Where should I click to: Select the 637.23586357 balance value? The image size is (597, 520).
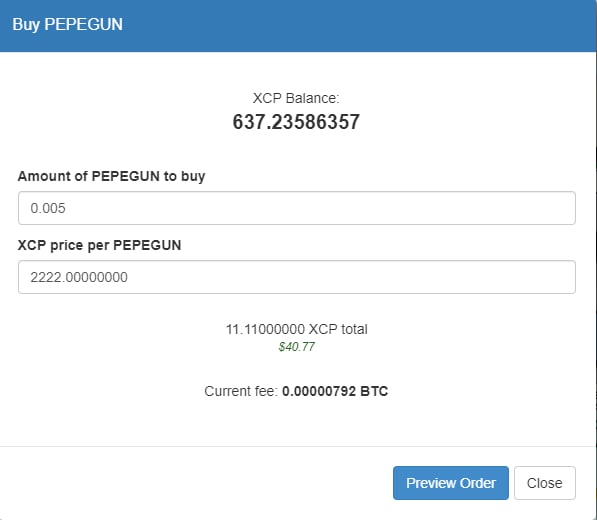click(296, 122)
